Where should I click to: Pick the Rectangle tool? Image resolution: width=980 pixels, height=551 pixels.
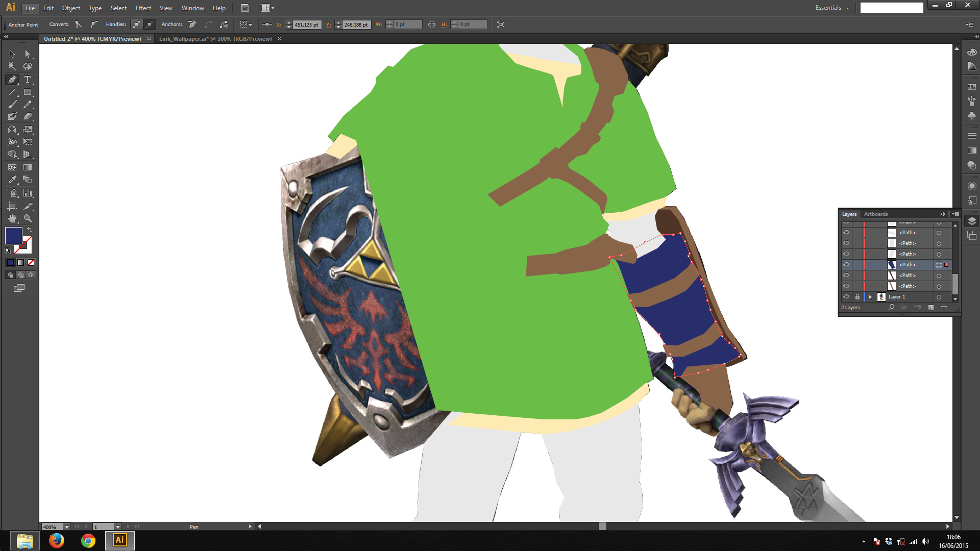tap(28, 92)
